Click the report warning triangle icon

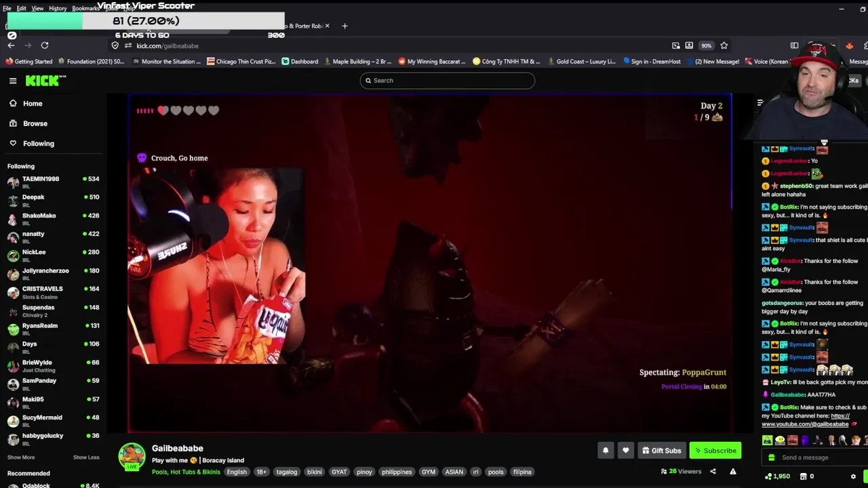(733, 472)
